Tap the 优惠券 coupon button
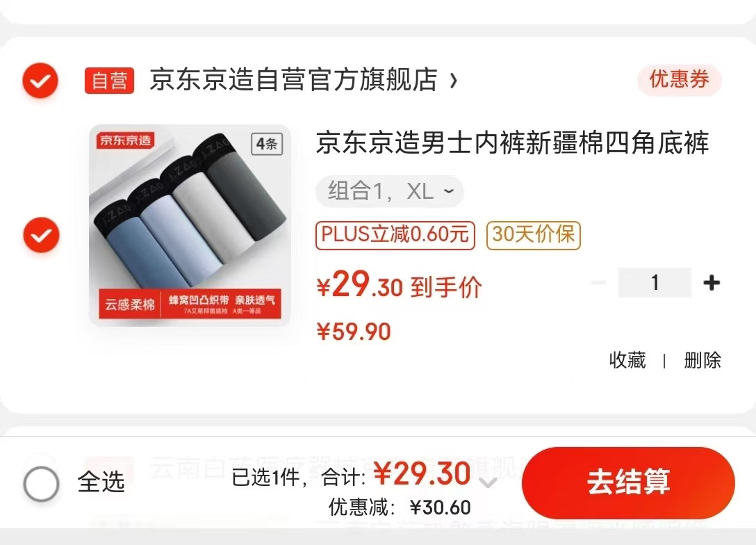The height and width of the screenshot is (545, 756). (x=679, y=79)
